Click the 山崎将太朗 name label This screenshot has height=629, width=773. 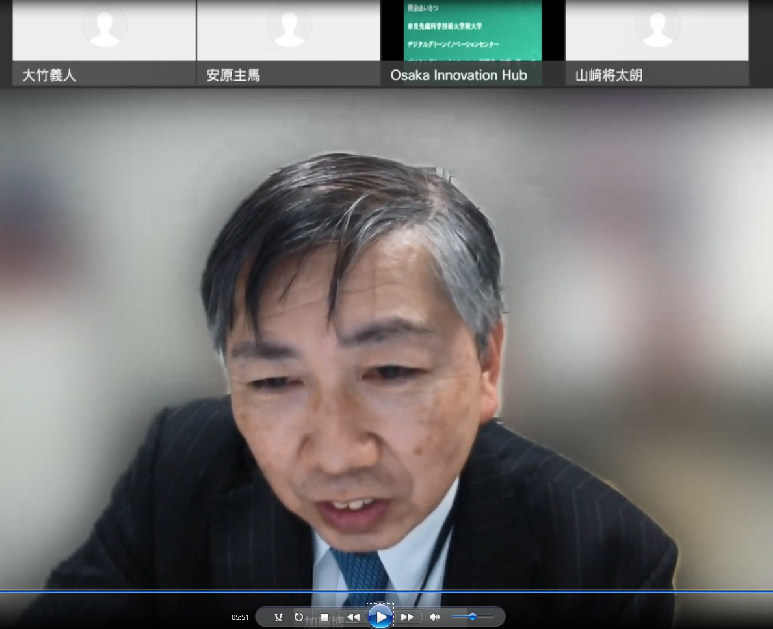[609, 75]
